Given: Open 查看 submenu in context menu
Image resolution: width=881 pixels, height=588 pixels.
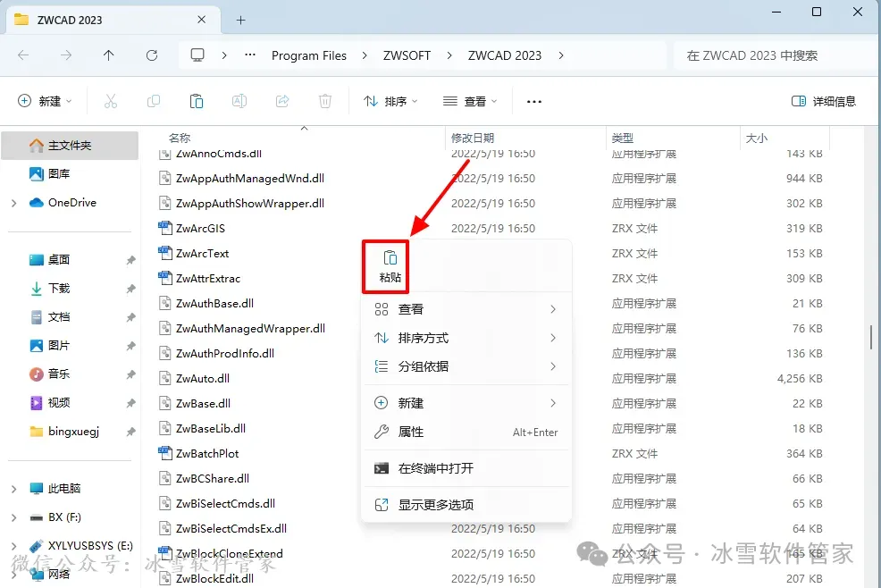Looking at the screenshot, I should 466,309.
